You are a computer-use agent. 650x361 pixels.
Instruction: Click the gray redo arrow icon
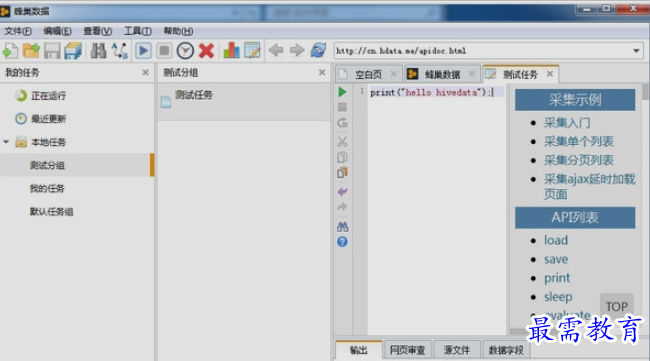point(342,207)
